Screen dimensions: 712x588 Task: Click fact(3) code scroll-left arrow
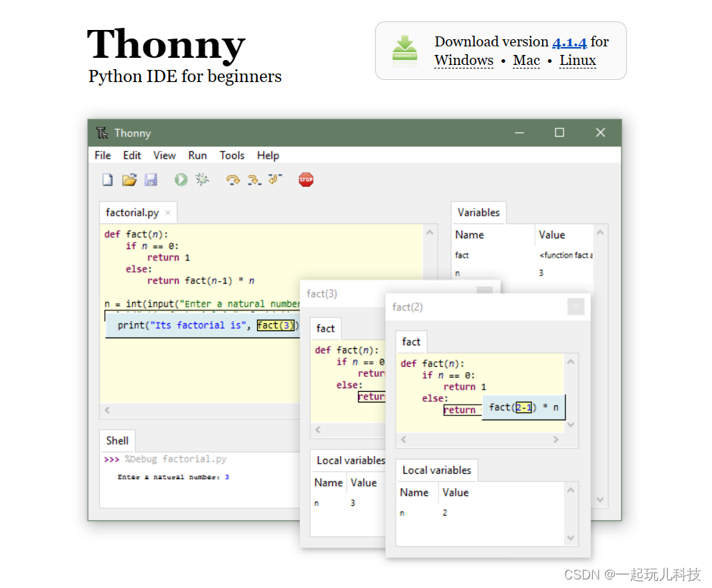pos(318,430)
